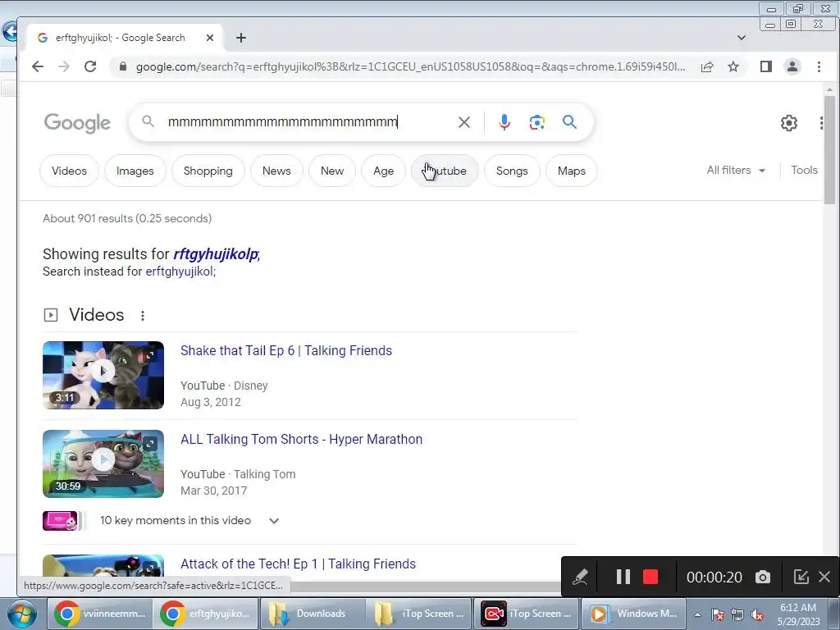
Task: Open the Windows Start menu
Action: (21, 614)
